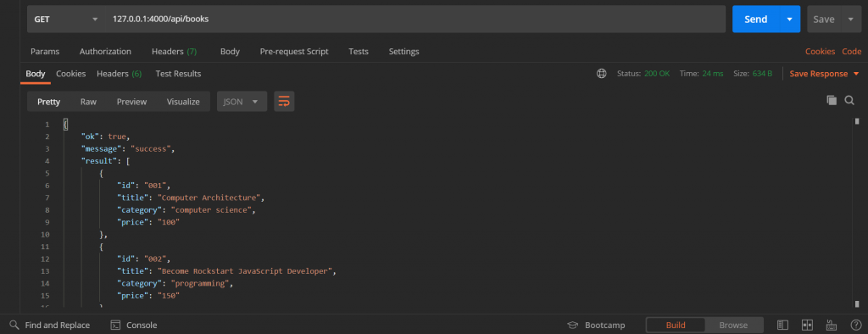This screenshot has height=334, width=868.
Task: Click the 24 ms time value
Action: click(713, 74)
